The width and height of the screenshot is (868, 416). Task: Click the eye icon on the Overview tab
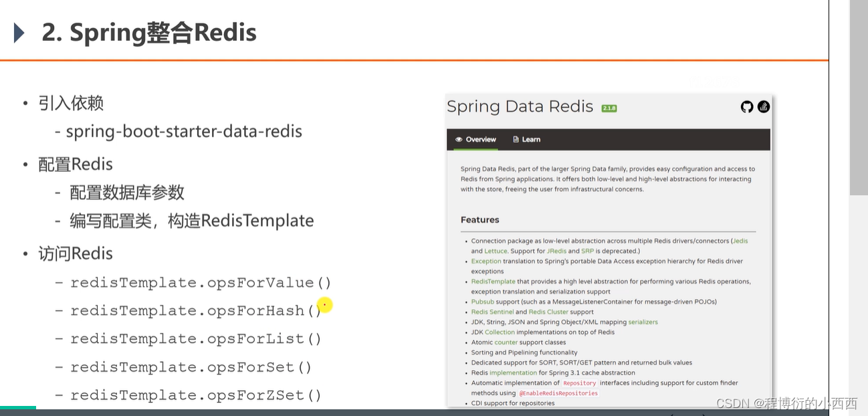(x=459, y=140)
